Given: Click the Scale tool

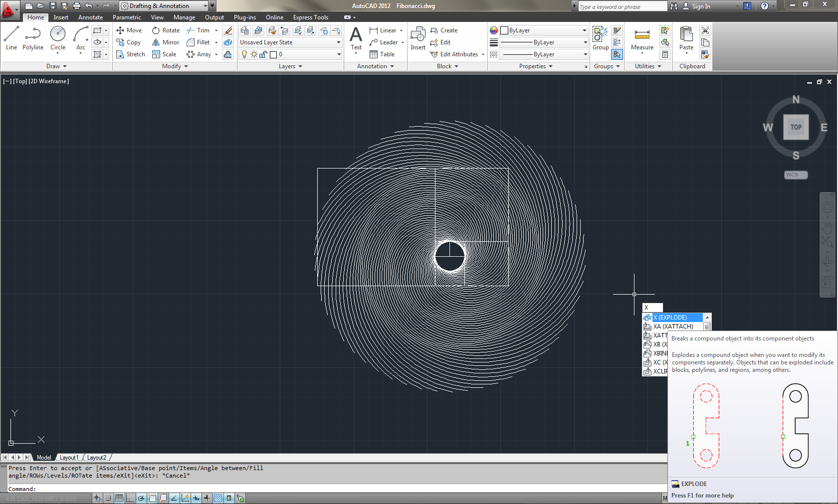Looking at the screenshot, I should [x=164, y=54].
